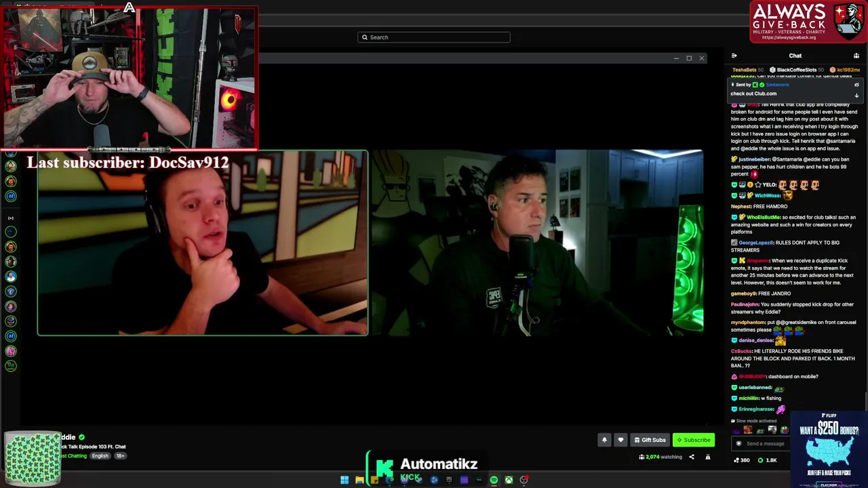Click the denise_denise chat username
Viewport: 868px width, 488px height.
(x=755, y=340)
